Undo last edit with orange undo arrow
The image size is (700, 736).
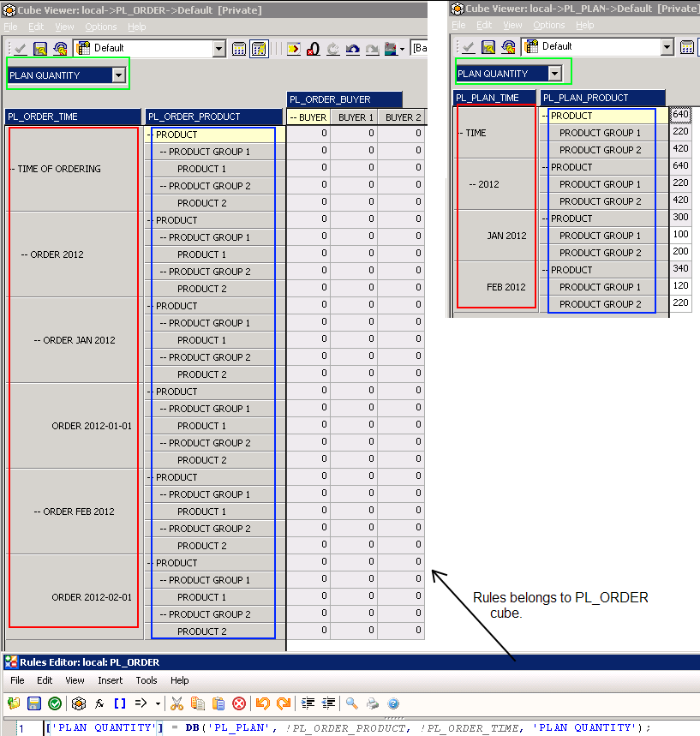[263, 703]
